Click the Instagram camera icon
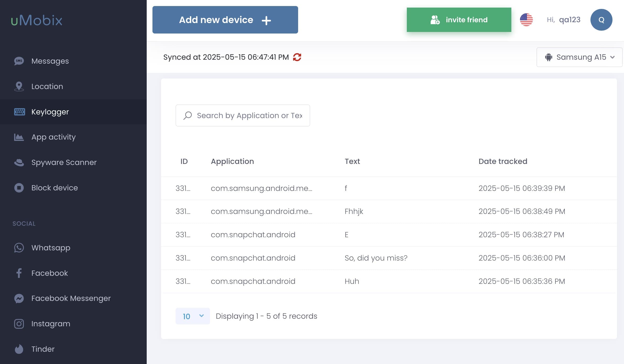The width and height of the screenshot is (624, 364). point(19,324)
